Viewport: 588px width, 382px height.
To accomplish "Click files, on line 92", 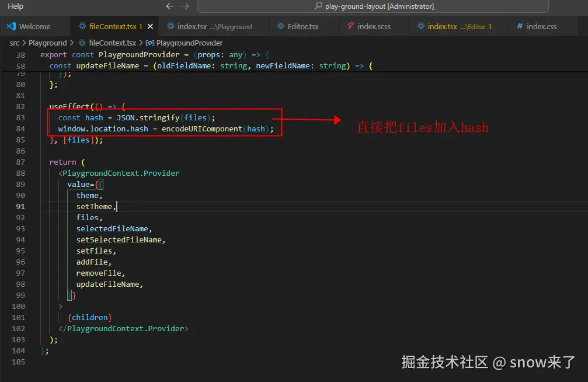I will pos(89,218).
